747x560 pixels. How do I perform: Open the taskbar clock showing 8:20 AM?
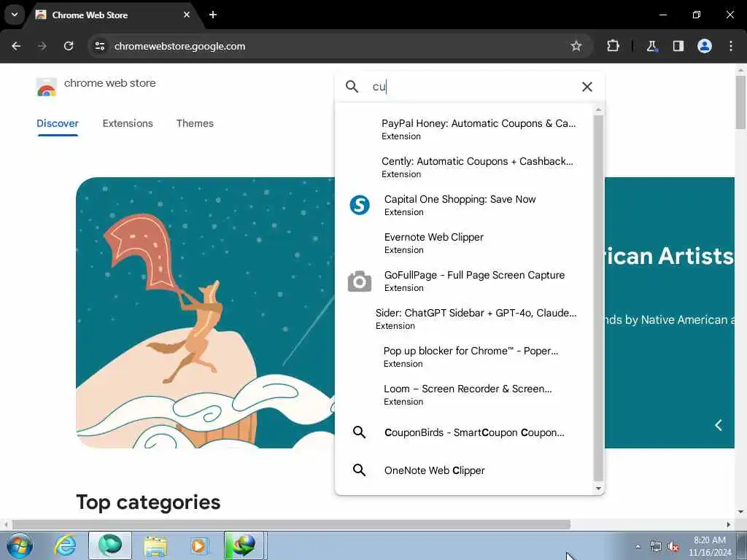pyautogui.click(x=710, y=546)
